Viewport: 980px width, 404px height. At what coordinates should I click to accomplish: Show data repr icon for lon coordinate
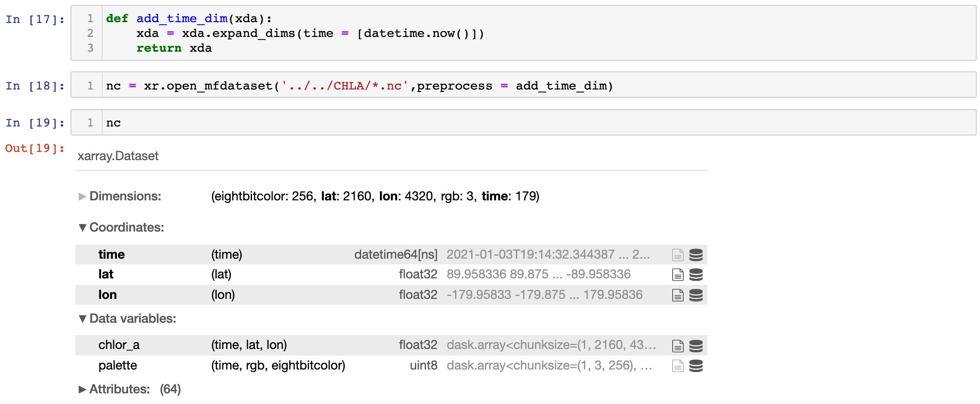click(x=696, y=295)
